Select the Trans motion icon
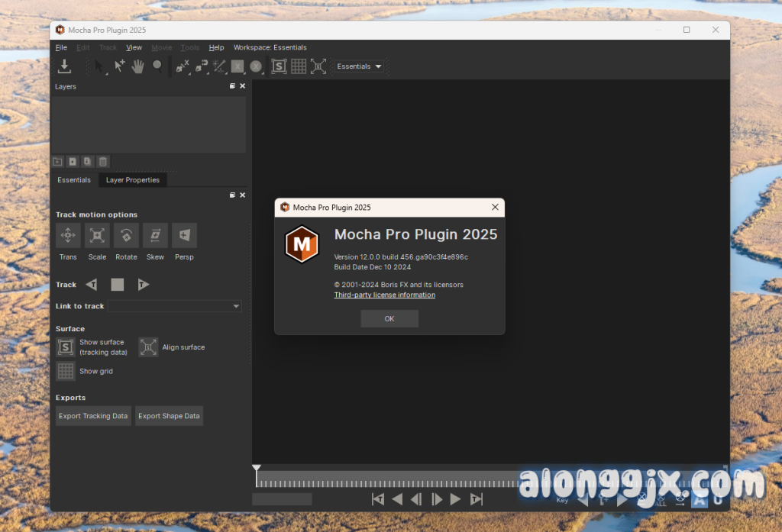Viewport: 782px width, 532px height. (x=68, y=235)
